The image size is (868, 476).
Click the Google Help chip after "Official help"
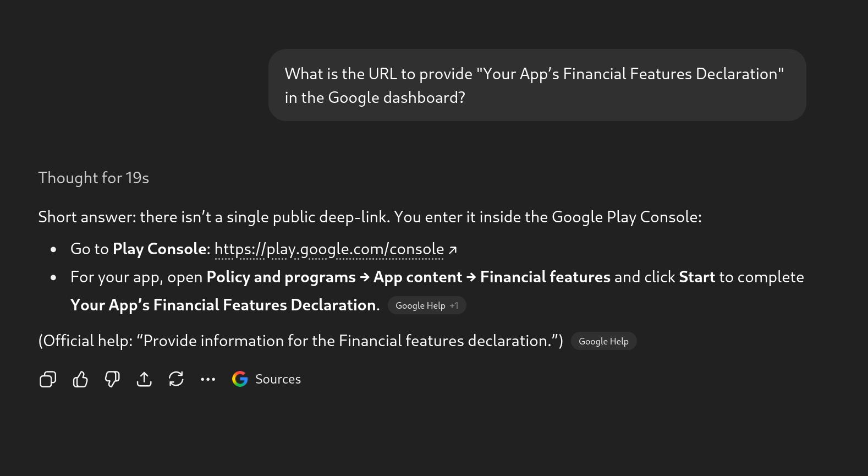(603, 341)
